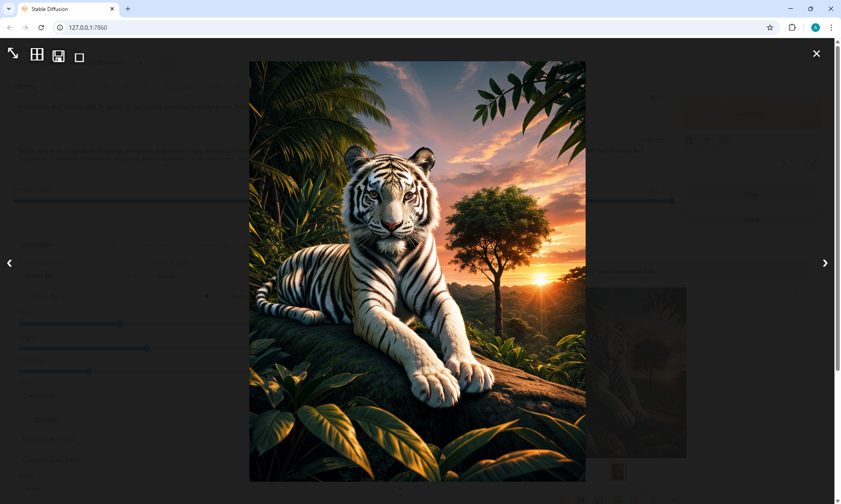The height and width of the screenshot is (504, 841).
Task: View site information for 127.0.0.1
Action: coord(60,28)
